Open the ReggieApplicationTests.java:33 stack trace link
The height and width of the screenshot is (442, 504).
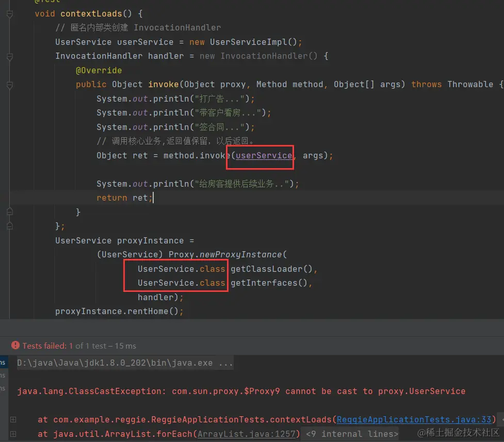tap(414, 419)
